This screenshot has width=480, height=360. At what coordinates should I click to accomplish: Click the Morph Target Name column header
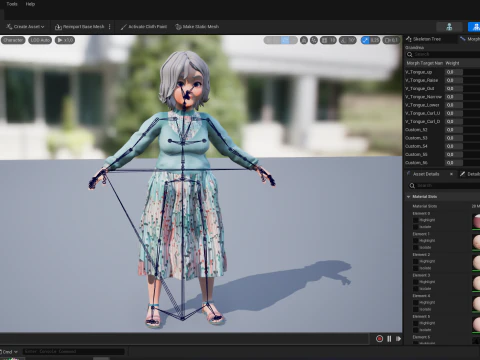424,63
